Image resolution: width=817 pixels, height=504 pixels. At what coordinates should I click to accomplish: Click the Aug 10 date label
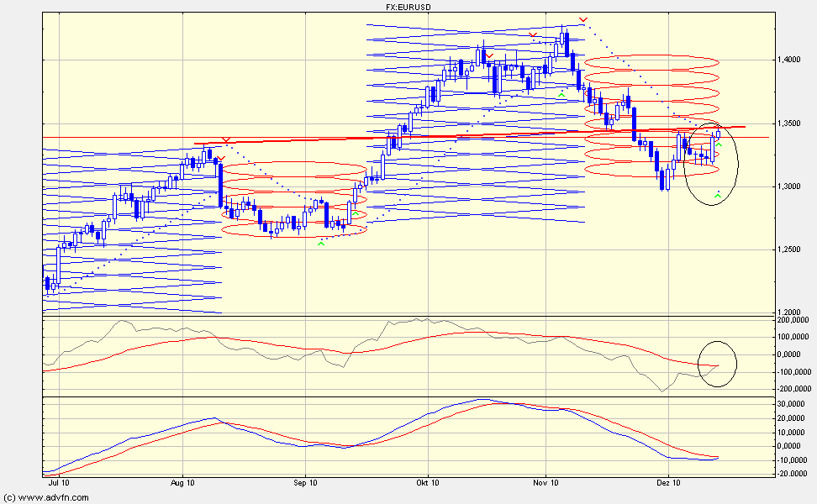pos(183,483)
